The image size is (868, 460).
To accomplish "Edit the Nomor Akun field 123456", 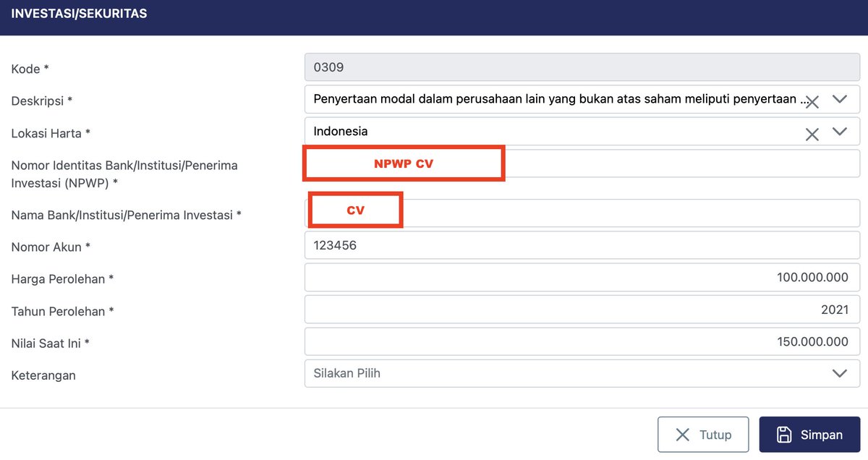I will [582, 245].
